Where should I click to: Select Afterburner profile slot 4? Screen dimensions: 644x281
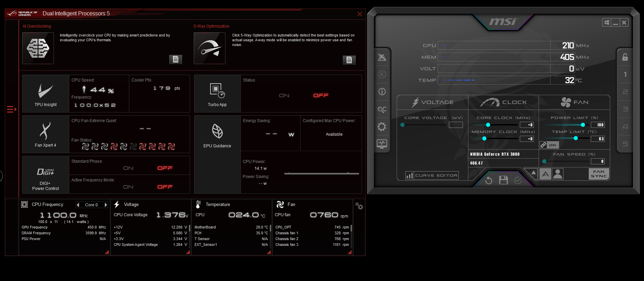pos(625,127)
